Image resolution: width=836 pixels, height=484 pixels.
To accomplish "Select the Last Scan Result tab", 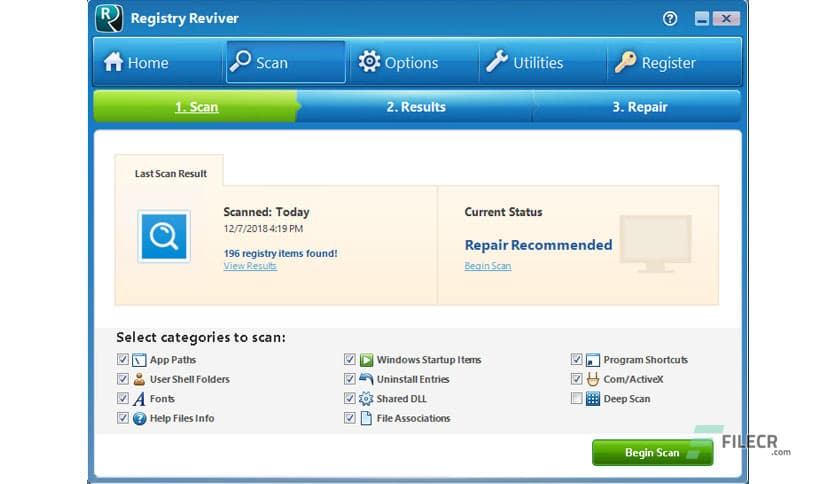I will point(170,173).
